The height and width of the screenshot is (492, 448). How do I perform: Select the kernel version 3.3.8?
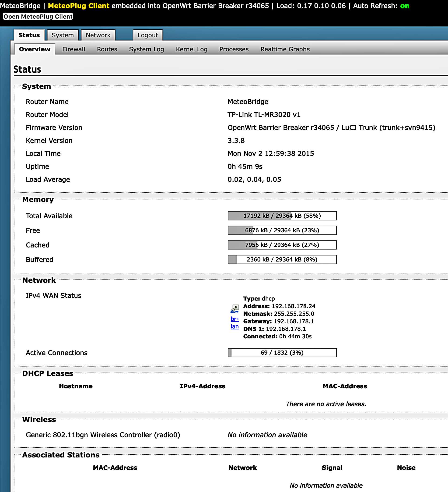coord(236,141)
